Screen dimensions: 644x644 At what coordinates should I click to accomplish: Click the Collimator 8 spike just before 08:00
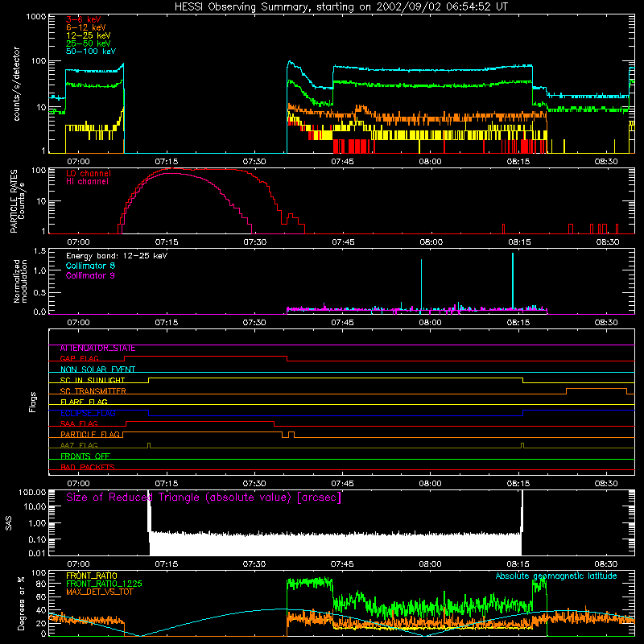point(421,284)
